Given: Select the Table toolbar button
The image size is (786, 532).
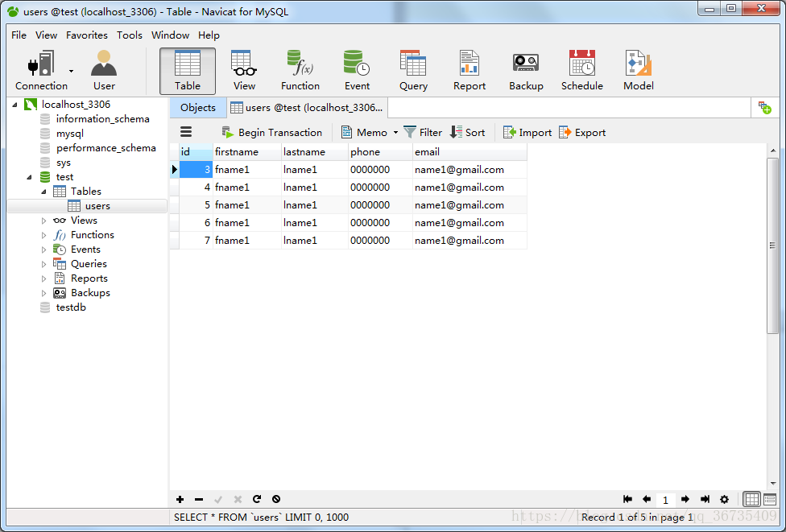Looking at the screenshot, I should 188,71.
